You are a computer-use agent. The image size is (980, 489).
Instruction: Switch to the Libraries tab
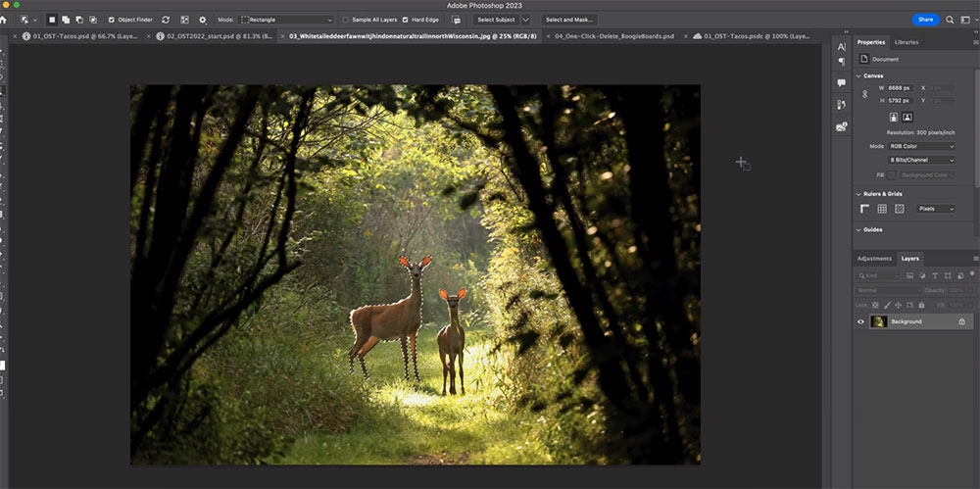coord(906,42)
